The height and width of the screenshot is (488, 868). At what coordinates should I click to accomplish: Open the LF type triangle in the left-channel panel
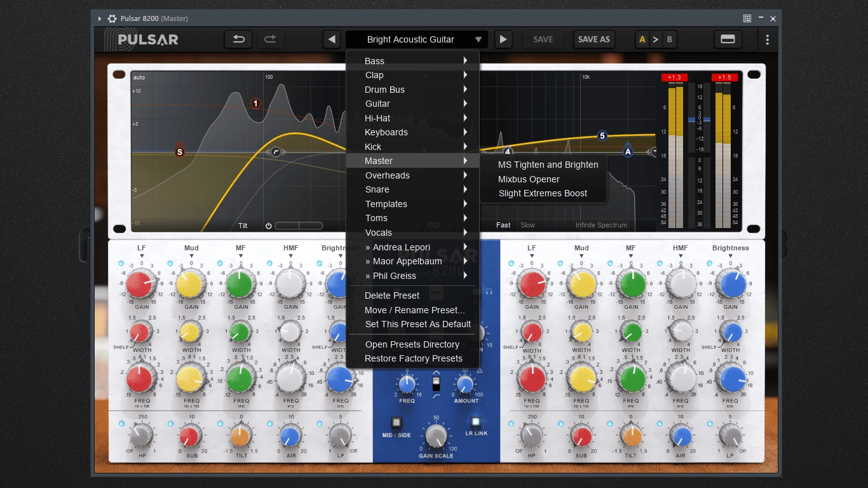[141, 256]
